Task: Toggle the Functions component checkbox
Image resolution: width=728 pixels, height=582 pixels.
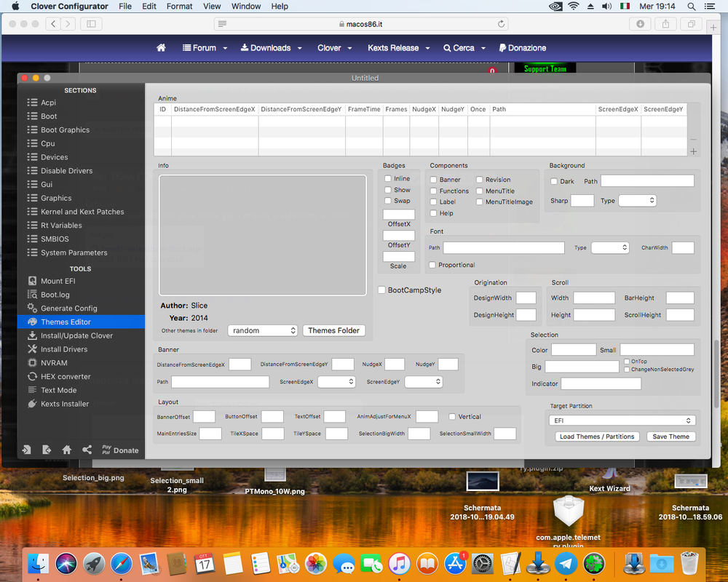Action: coord(433,191)
